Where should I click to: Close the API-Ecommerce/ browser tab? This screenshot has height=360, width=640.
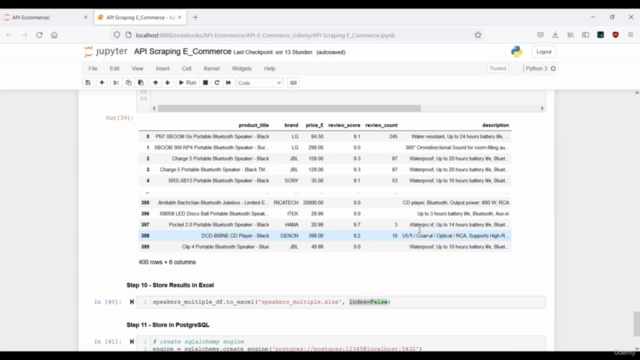coord(86,18)
